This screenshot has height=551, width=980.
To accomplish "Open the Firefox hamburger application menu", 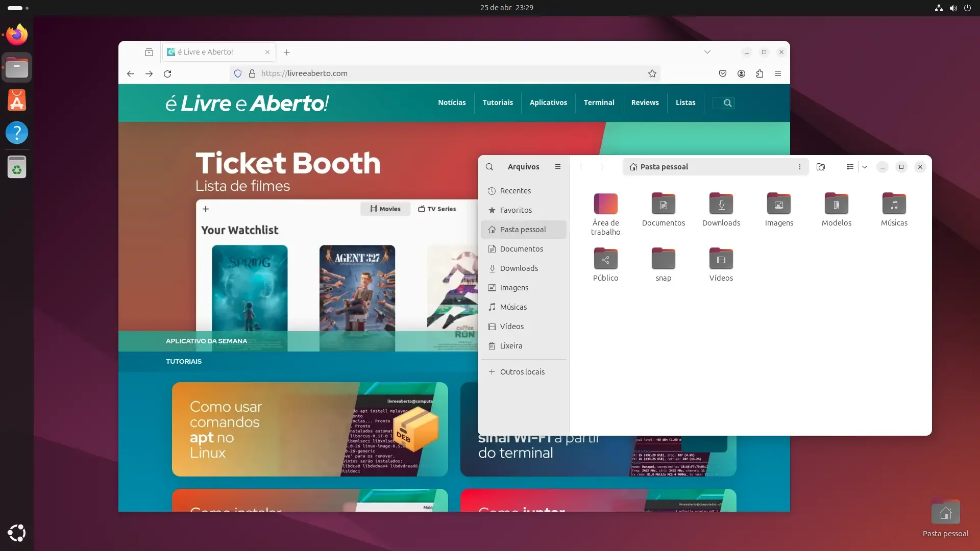I will coord(778,73).
